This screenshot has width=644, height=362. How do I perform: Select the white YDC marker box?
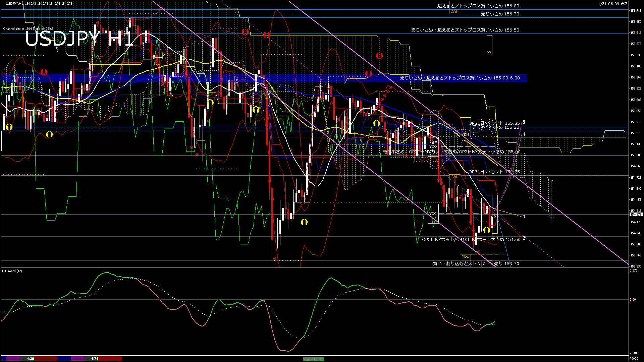click(x=433, y=214)
